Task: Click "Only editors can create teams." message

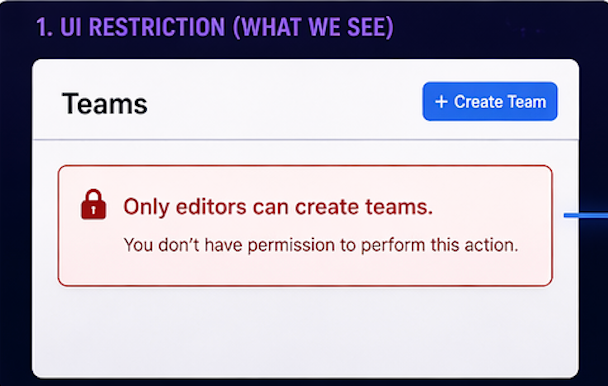Action: tap(278, 206)
